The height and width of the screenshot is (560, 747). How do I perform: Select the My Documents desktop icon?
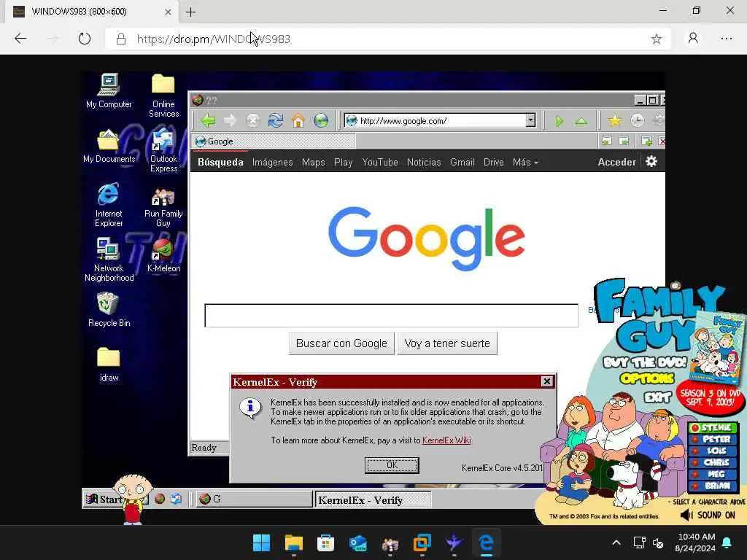coord(109,146)
